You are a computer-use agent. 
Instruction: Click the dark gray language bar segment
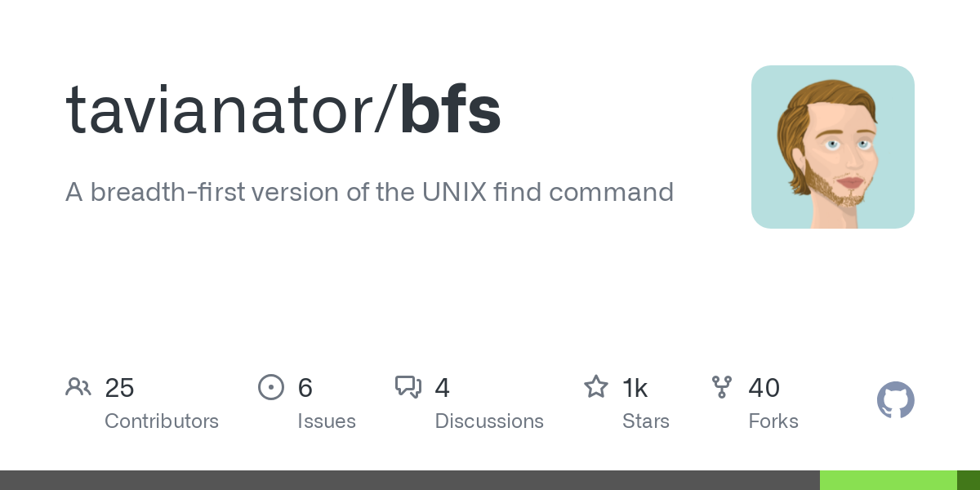[408, 480]
